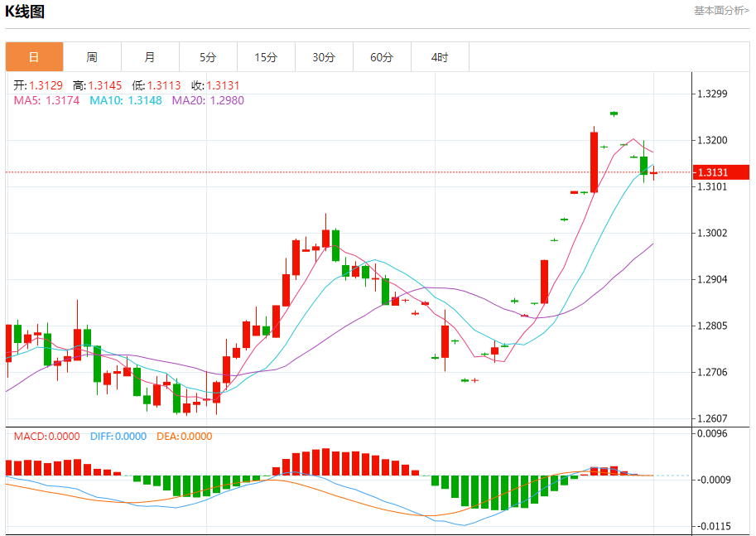Click the -0.0115 MACD axis label

[714, 526]
